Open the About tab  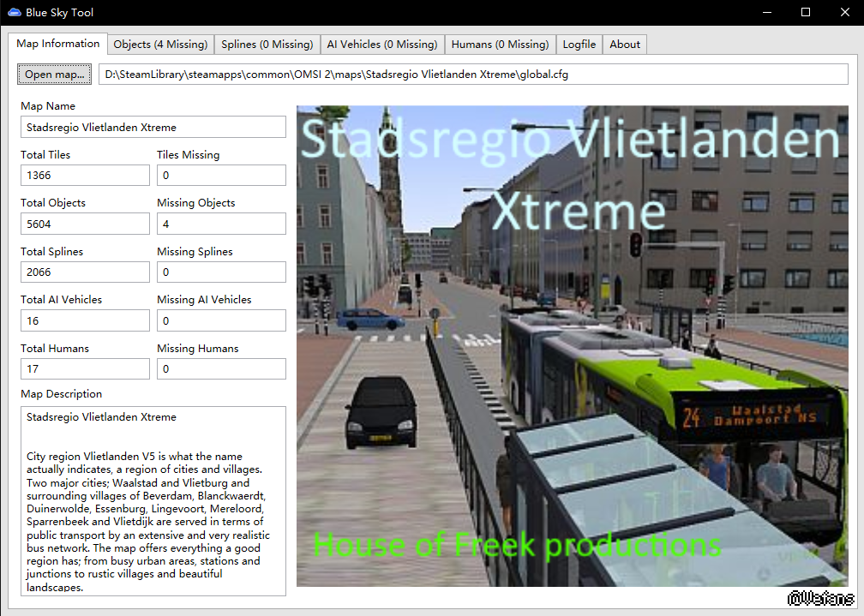coord(625,44)
